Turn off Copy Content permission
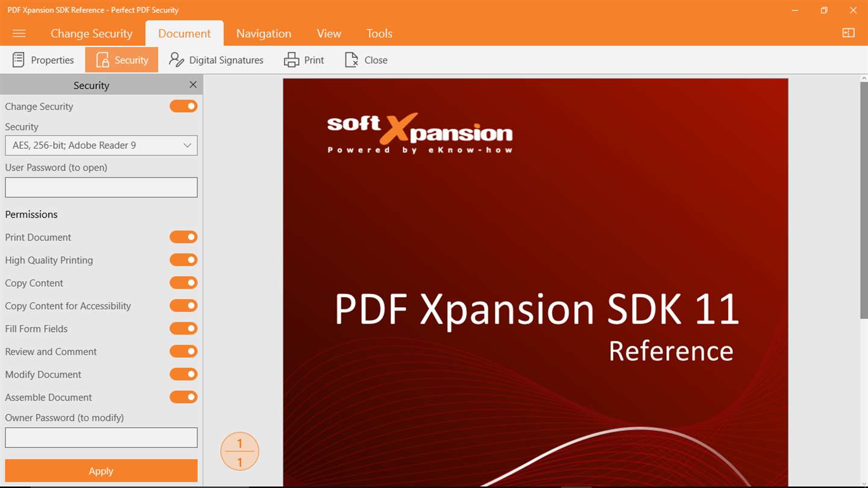This screenshot has height=488, width=868. 183,283
